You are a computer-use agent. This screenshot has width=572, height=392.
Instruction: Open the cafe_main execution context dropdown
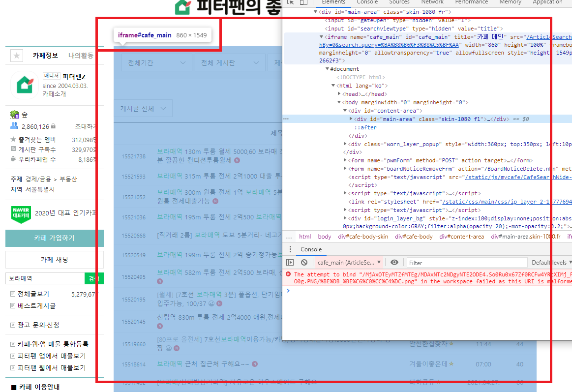pyautogui.click(x=349, y=263)
